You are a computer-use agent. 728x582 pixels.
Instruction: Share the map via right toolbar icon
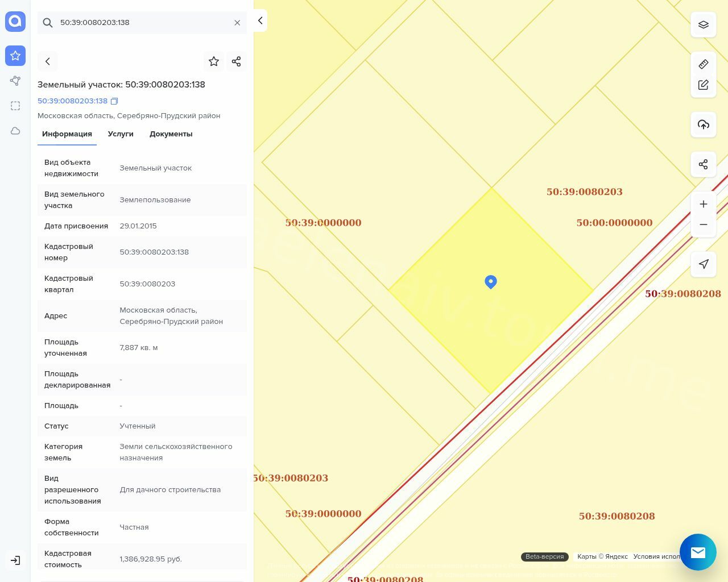coord(703,164)
